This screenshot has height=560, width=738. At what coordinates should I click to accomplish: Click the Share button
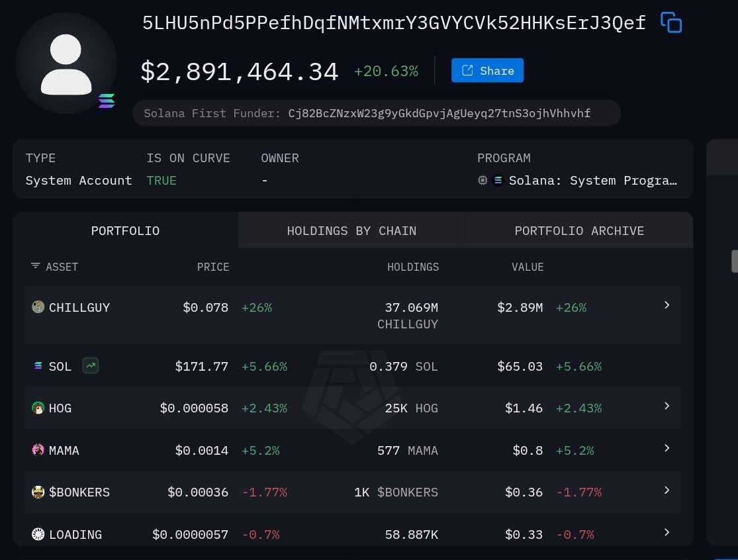pos(487,71)
